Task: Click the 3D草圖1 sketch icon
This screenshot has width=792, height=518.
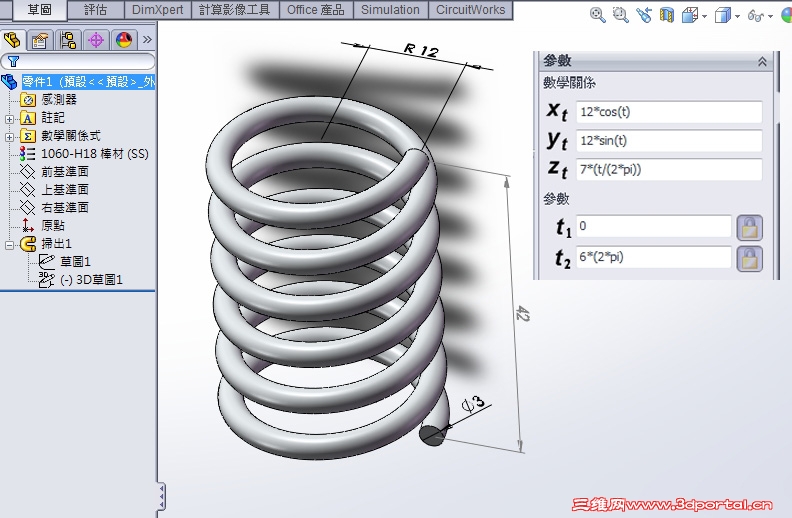Action: point(47,280)
